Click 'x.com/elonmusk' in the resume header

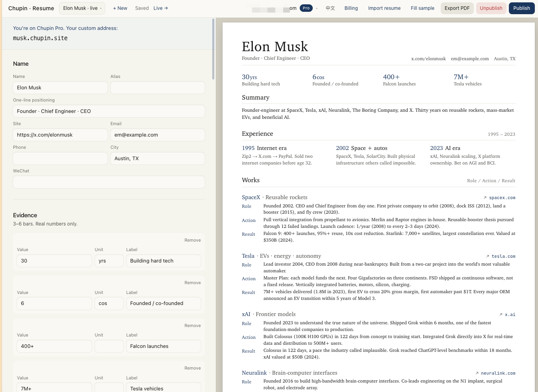(429, 59)
